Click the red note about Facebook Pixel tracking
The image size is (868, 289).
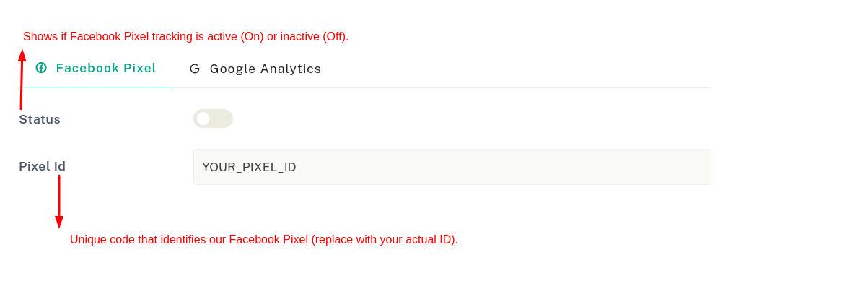(185, 36)
